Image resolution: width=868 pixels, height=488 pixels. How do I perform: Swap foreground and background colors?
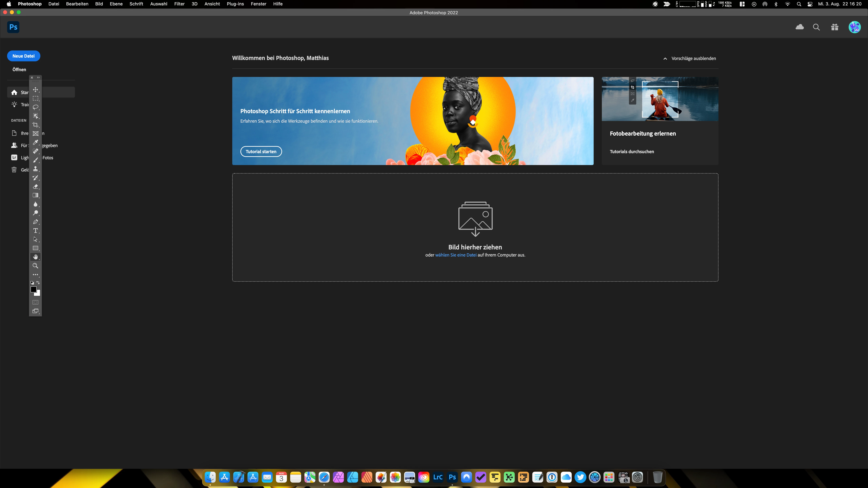point(38,283)
